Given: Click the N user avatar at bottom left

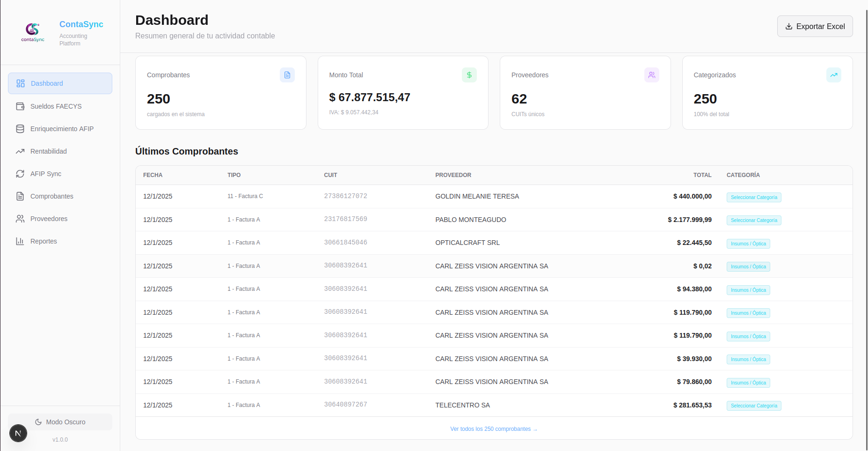Looking at the screenshot, I should (18, 433).
